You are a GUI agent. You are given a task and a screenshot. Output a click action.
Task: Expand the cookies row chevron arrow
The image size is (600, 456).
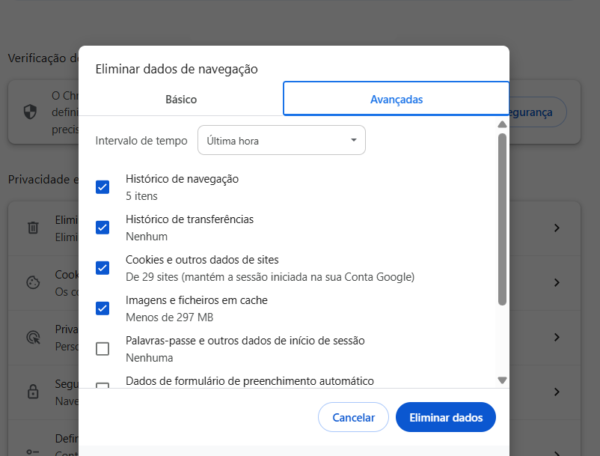coord(557,282)
